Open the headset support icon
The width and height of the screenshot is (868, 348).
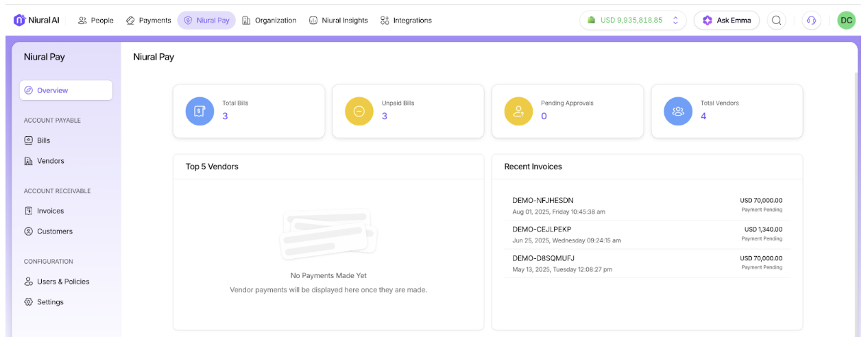tap(811, 21)
